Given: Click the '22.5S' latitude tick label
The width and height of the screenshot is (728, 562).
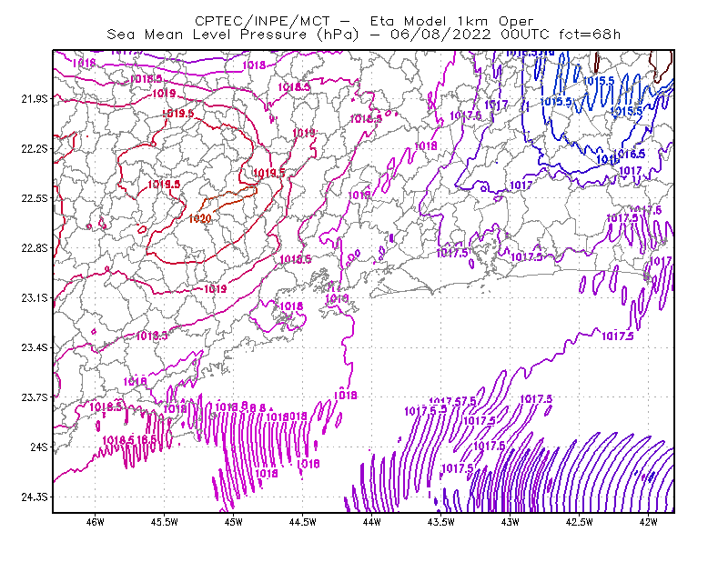Looking at the screenshot, I should 35,198.
